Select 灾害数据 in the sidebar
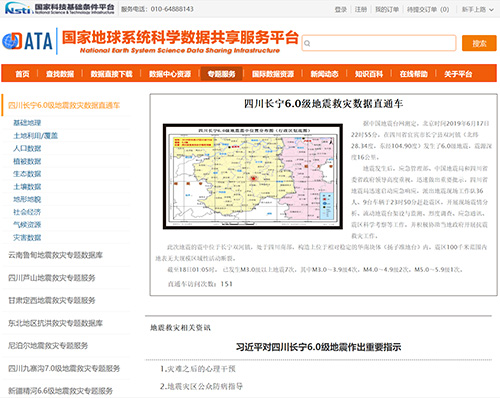This screenshot has height=398, width=500. 27,237
